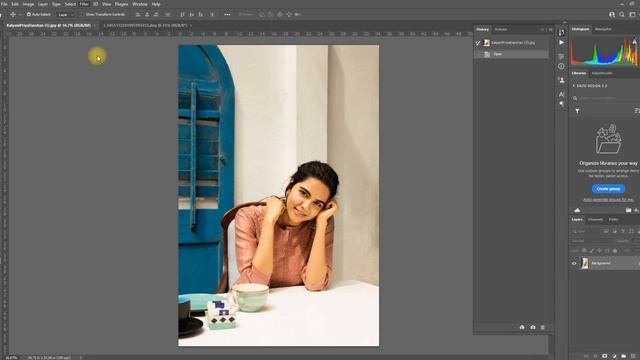Click the cloud documents icon top right

[x=612, y=14]
